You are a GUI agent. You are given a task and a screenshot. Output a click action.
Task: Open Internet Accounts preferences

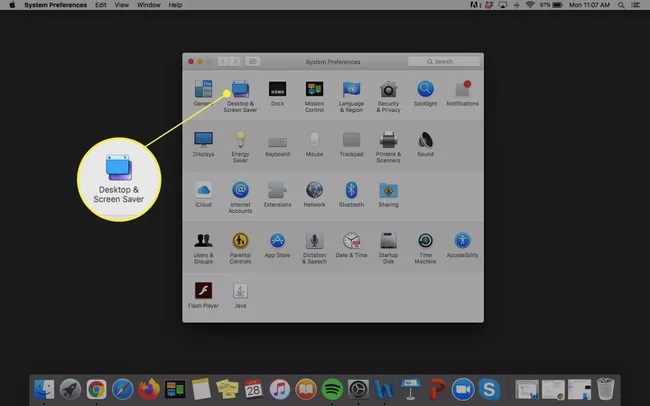(x=240, y=197)
